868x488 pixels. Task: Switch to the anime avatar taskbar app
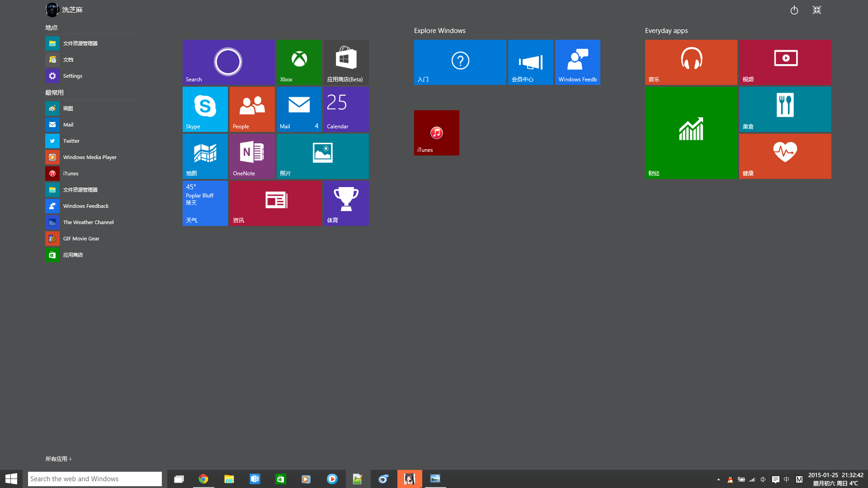coord(410,479)
